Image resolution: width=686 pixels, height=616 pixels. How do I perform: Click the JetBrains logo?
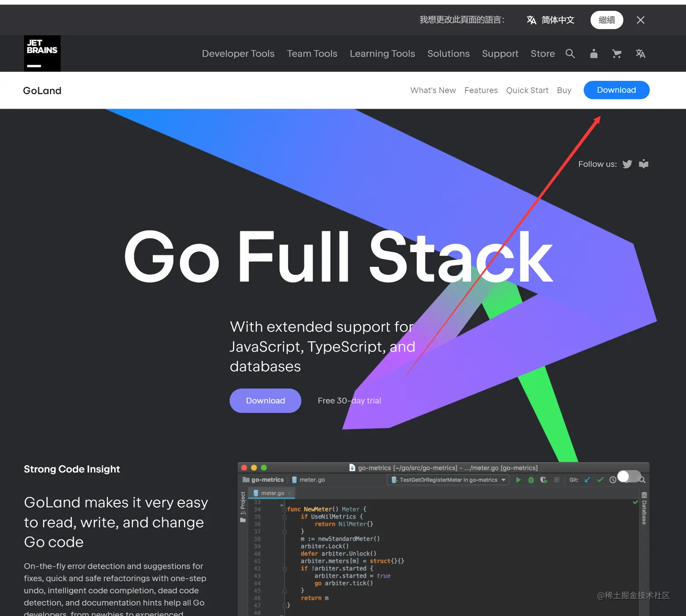[x=42, y=54]
